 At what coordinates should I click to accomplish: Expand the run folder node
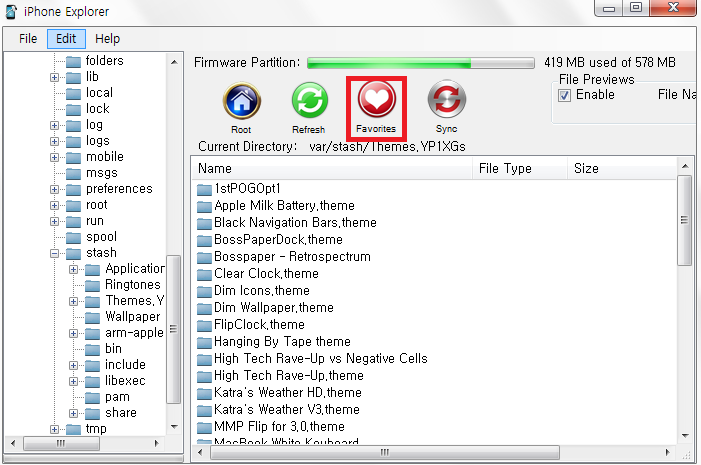[54, 222]
